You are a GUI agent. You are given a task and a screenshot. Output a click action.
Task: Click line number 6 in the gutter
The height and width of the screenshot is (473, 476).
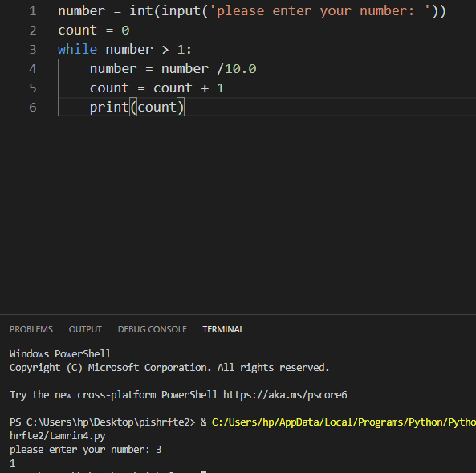pos(33,108)
